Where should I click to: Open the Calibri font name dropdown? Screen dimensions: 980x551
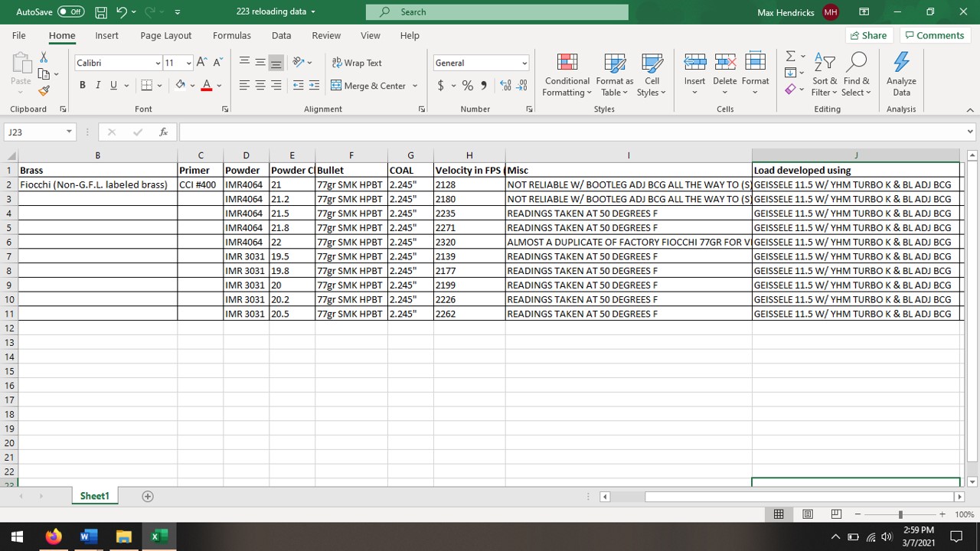(158, 63)
